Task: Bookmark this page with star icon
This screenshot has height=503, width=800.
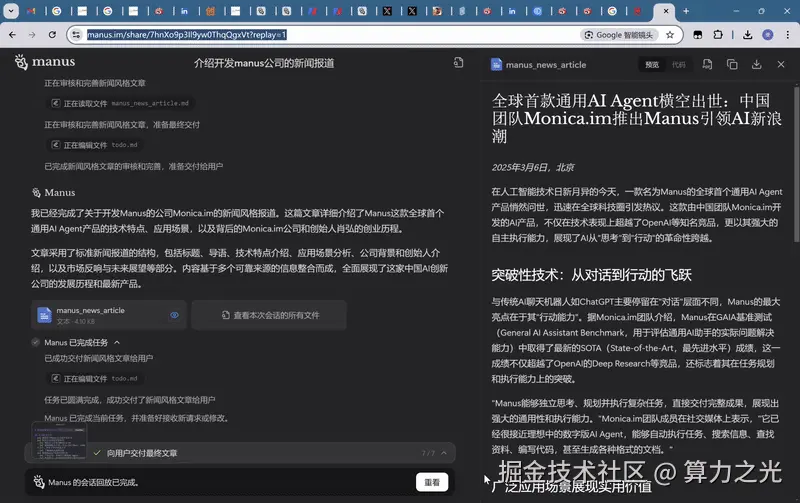Action: point(670,35)
